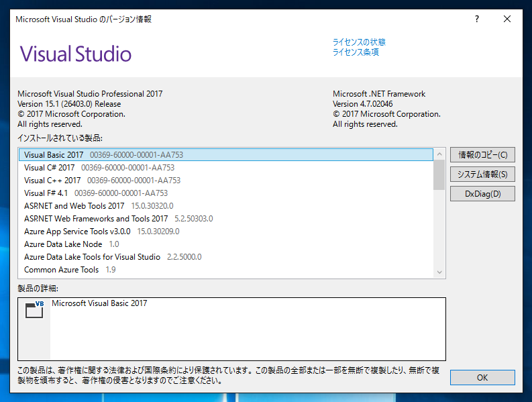
Task: Click Microsoft Visual Basic 2017 detail text
Action: (99, 303)
